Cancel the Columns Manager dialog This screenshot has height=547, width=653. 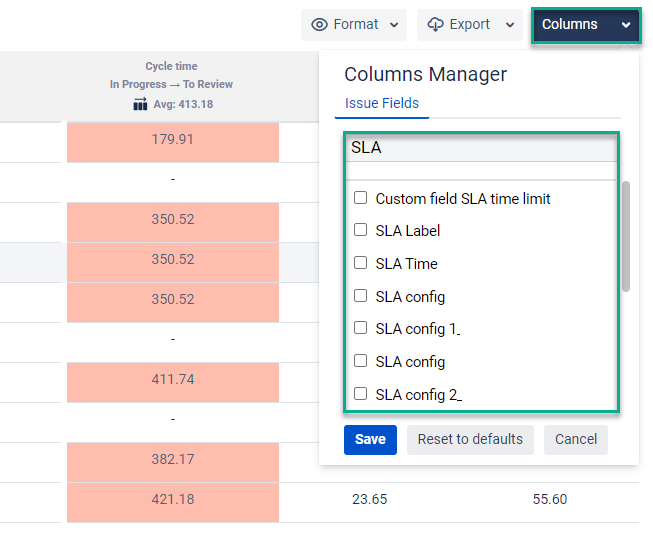(576, 439)
